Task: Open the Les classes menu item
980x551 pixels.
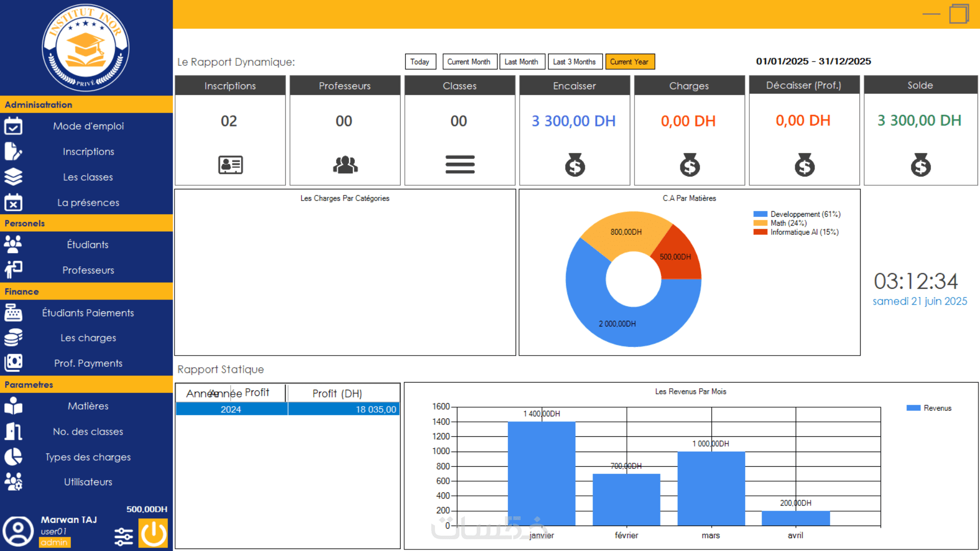Action: [88, 177]
